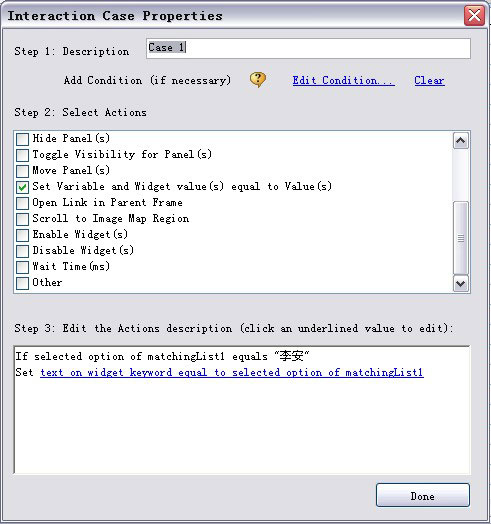Check the Other action checkbox
Viewport: 491px width, 524px height.
click(x=22, y=283)
